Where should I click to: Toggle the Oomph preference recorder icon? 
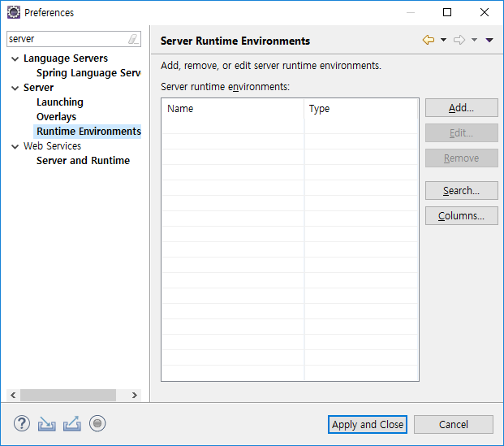pos(97,423)
